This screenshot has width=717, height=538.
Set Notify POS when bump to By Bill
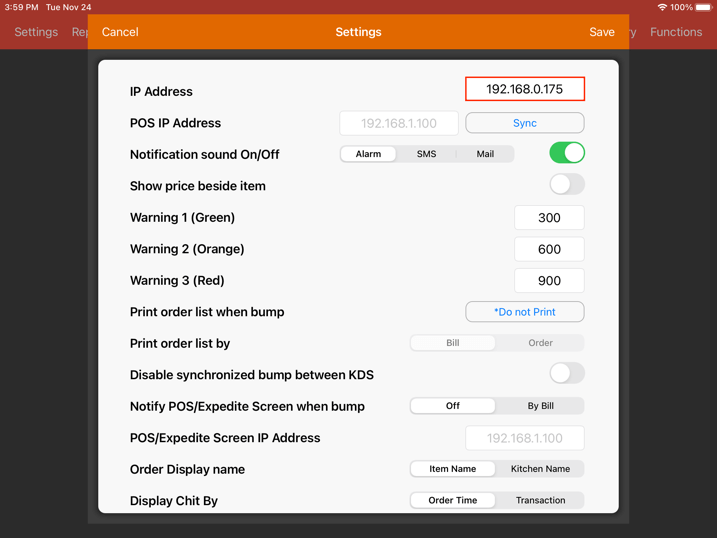[x=540, y=406]
